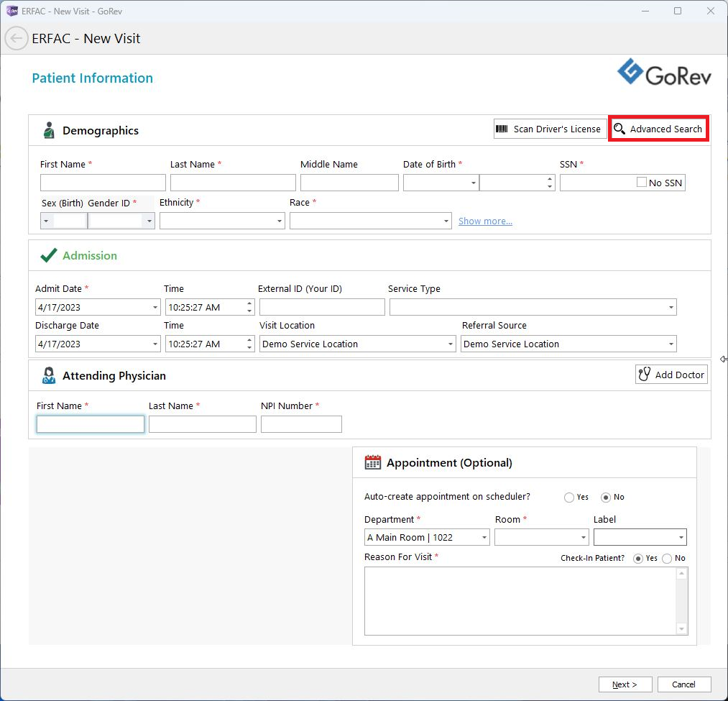Open the Admit Date picker dropdown

(x=155, y=307)
